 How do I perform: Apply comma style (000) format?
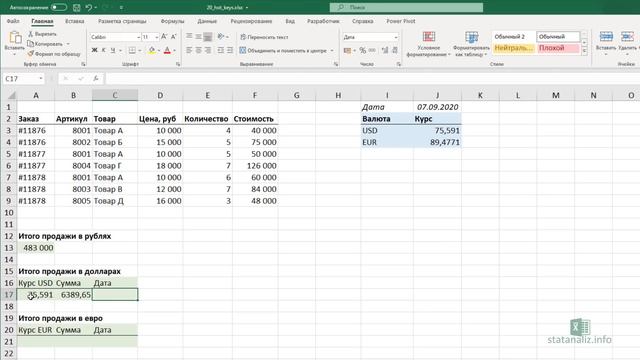point(372,50)
